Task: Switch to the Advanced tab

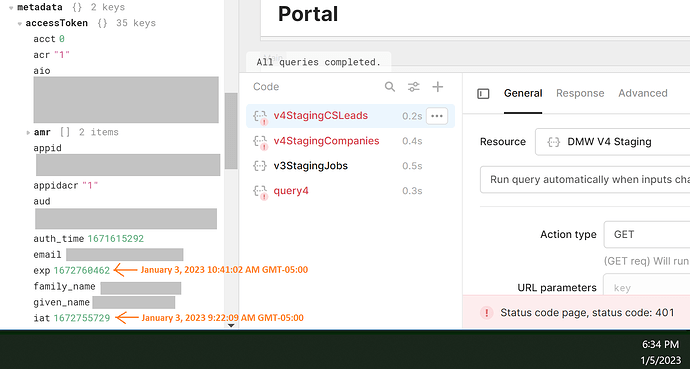Action: point(642,93)
